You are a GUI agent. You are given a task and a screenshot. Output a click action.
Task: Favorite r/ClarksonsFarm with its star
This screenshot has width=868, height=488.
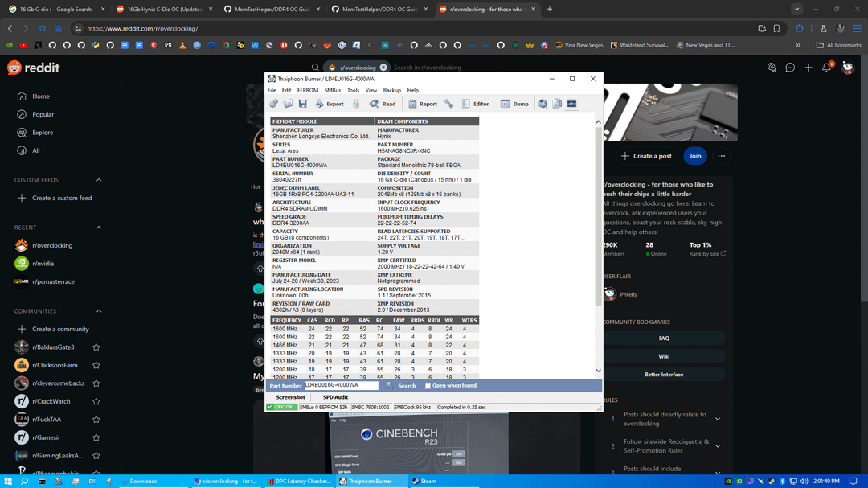coord(96,365)
